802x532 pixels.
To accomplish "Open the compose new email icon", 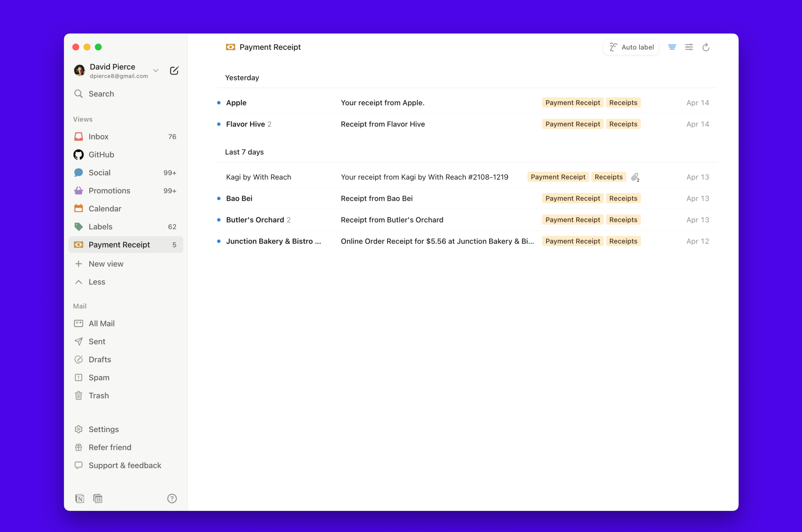I will (174, 71).
